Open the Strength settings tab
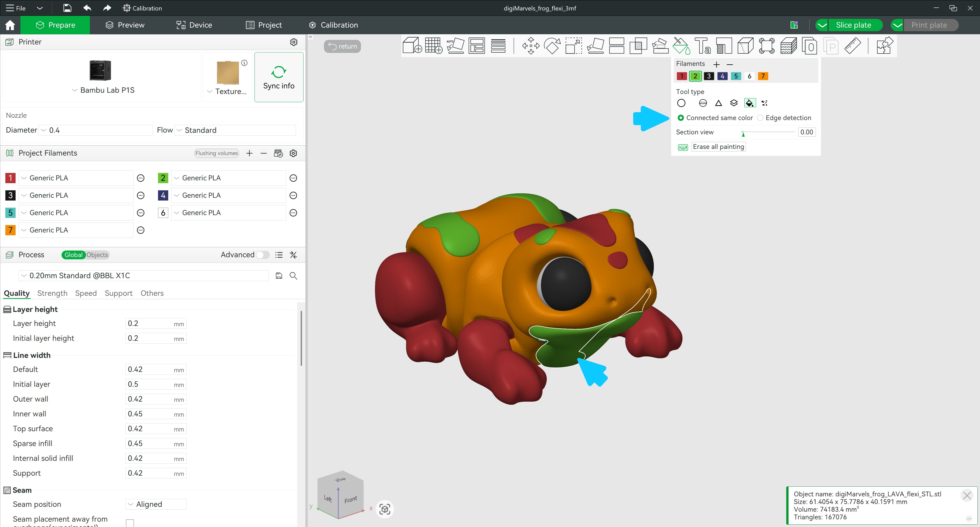Screen dimensions: 980x527 coord(52,293)
